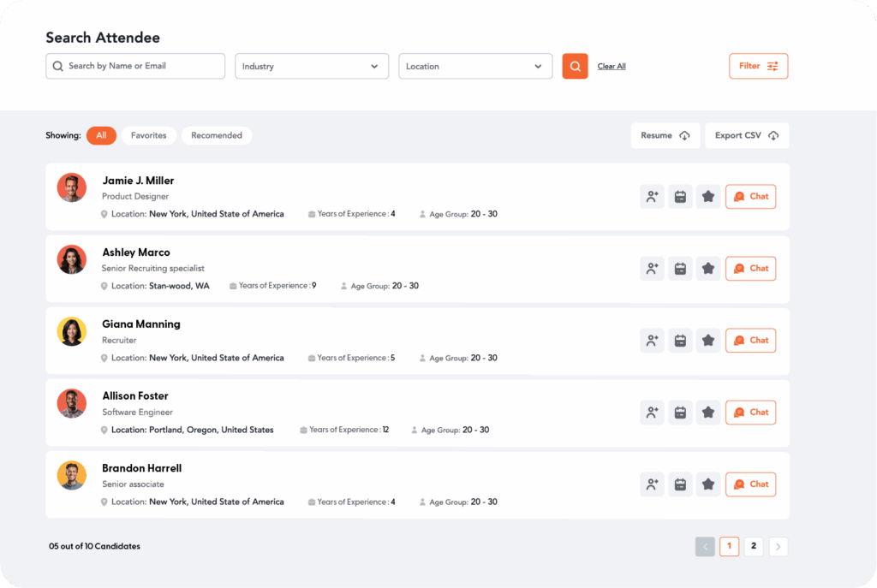Viewport: 877px width, 588px height.
Task: Add Allison Foster as connection
Action: click(652, 413)
